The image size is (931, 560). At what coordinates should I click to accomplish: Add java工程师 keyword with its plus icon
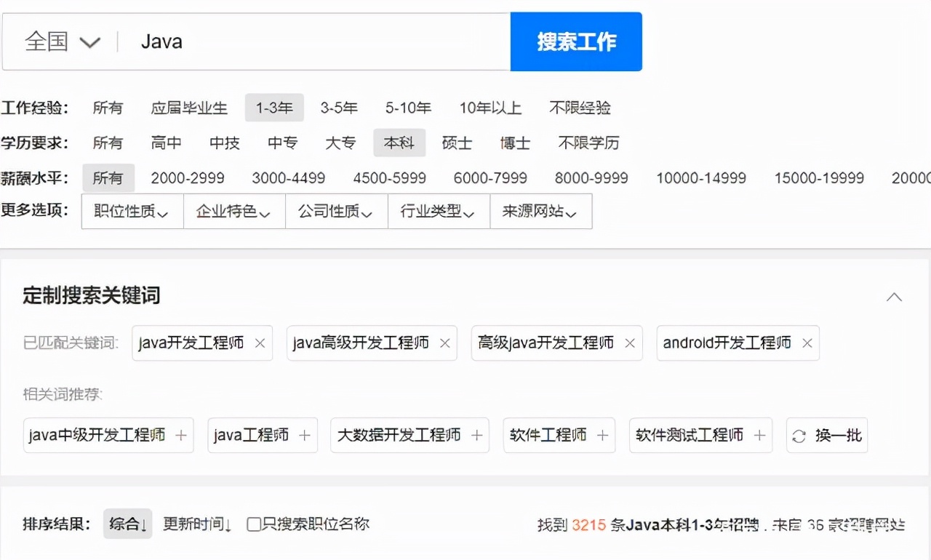(305, 436)
